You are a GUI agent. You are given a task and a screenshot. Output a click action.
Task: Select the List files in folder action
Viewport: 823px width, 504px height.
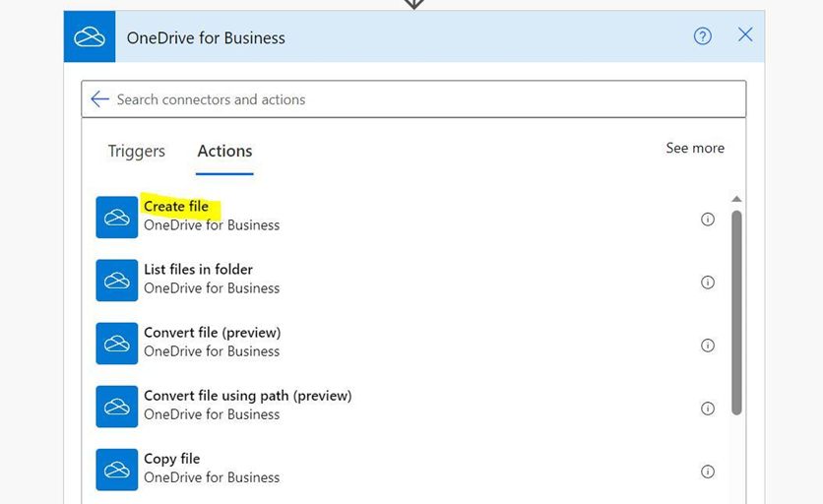198,270
